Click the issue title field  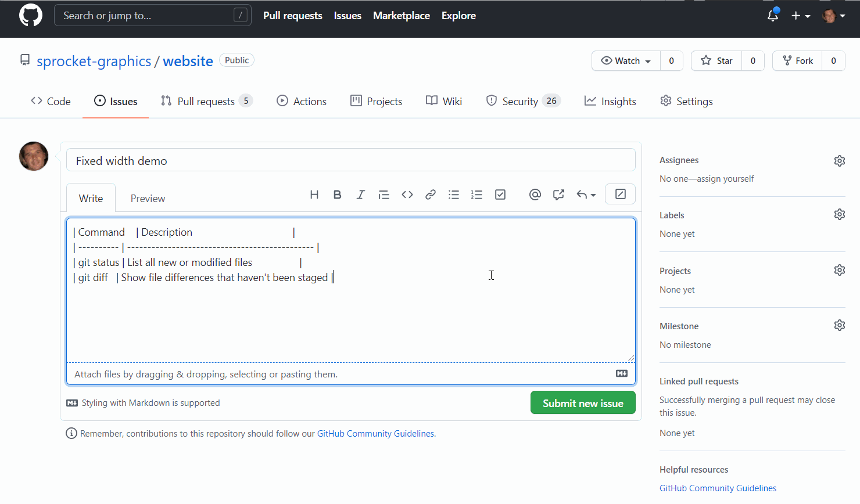click(350, 160)
